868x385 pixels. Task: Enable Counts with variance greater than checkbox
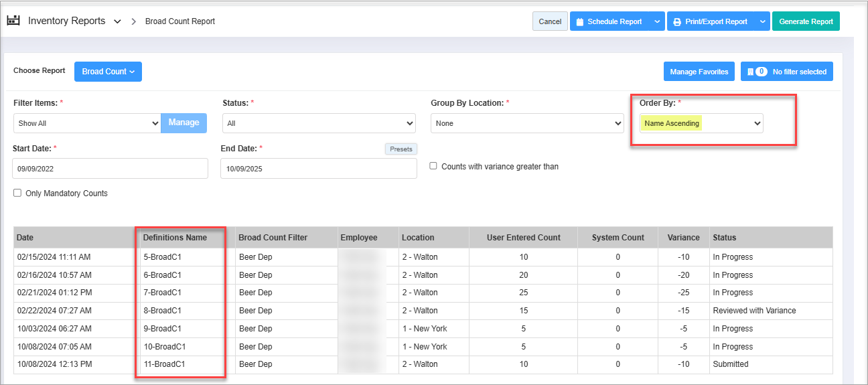pyautogui.click(x=434, y=166)
